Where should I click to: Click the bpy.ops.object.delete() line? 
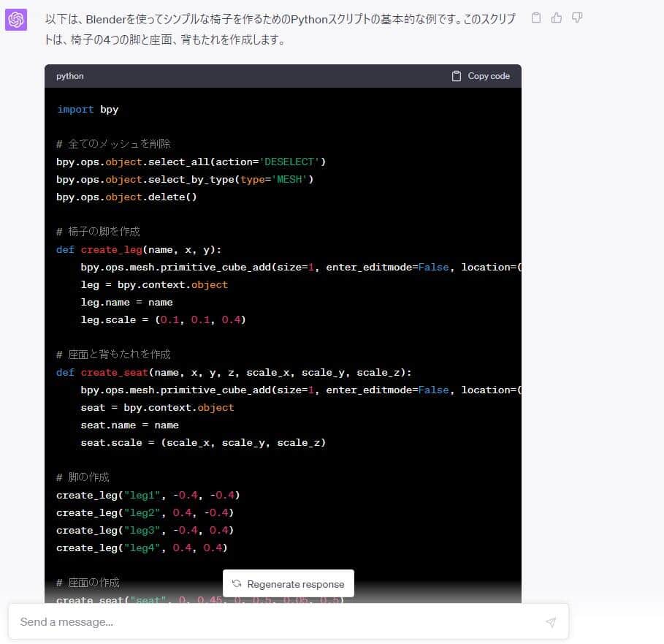coord(126,197)
